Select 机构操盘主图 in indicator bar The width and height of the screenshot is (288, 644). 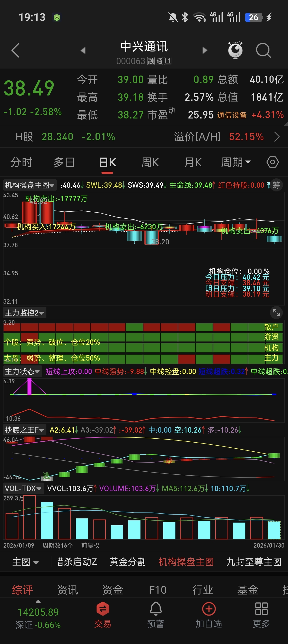[186, 562]
